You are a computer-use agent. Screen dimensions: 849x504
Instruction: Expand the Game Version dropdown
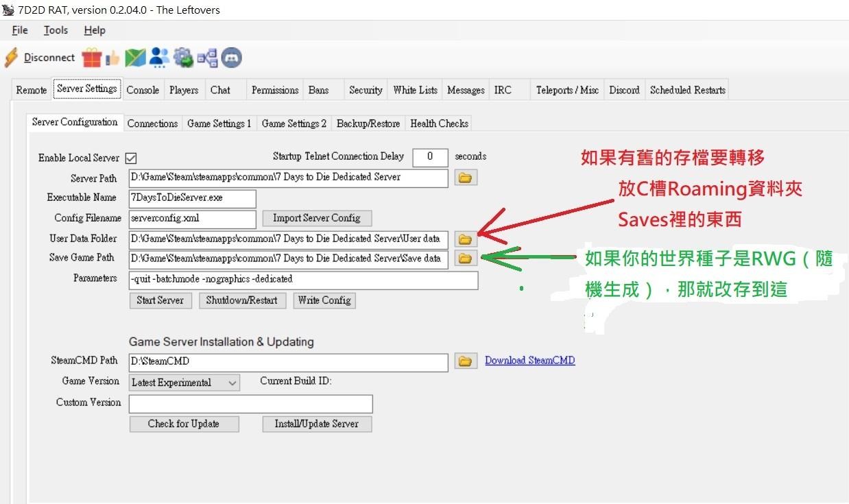click(232, 383)
